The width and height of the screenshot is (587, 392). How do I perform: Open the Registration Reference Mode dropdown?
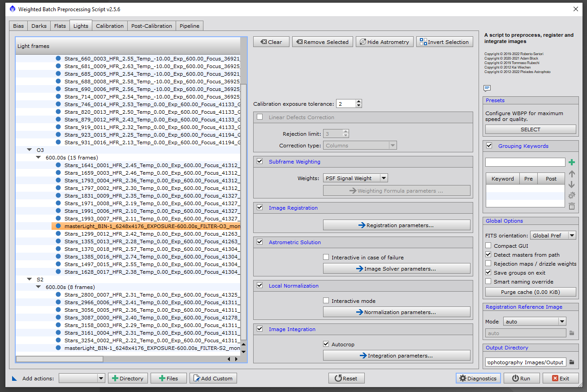coord(535,322)
